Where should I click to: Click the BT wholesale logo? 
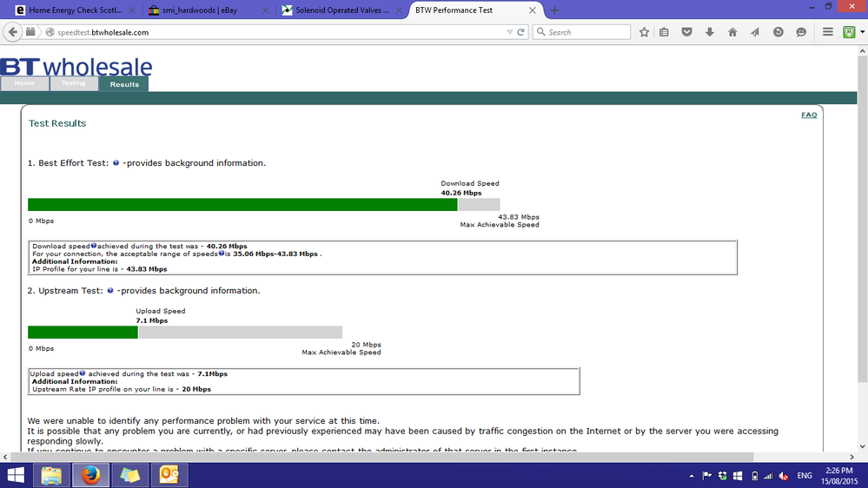tap(76, 66)
